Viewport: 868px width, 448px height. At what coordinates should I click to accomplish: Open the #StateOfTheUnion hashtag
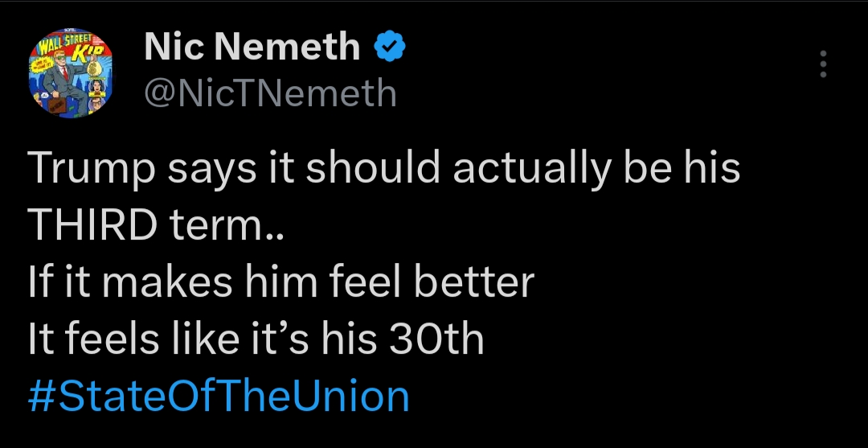pos(219,397)
